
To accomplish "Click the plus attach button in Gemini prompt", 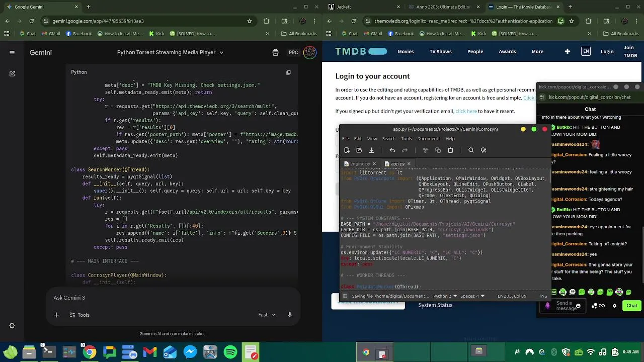I will point(56,315).
